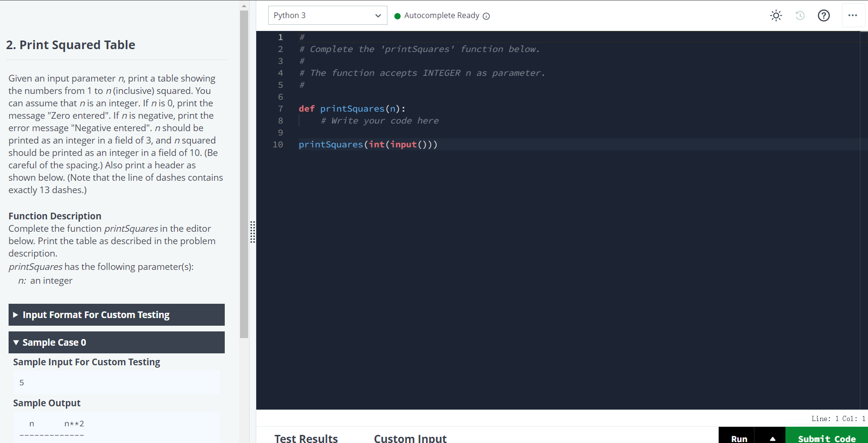Place cursor on the Write your code here comment
The width and height of the screenshot is (868, 443).
pyautogui.click(x=379, y=120)
